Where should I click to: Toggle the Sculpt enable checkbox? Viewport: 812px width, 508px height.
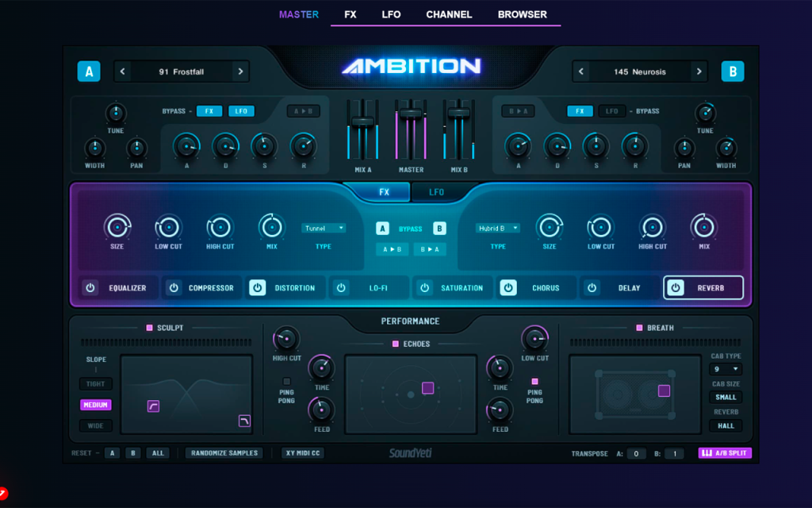[150, 328]
